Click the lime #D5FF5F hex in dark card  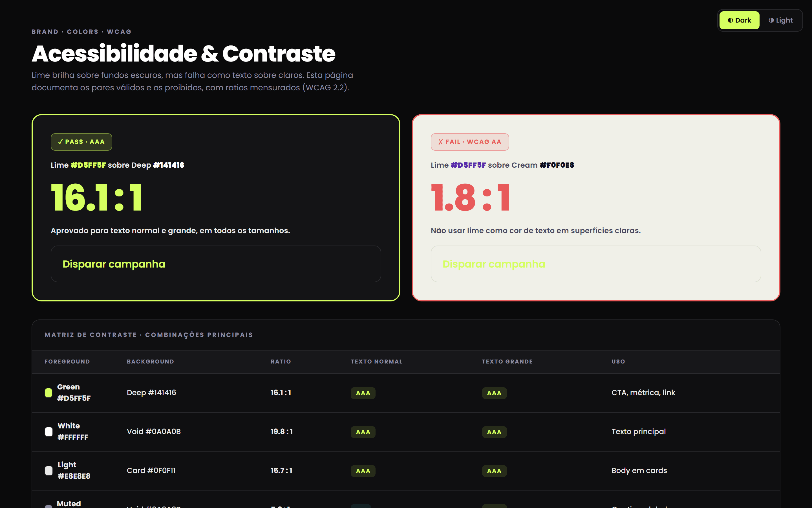[88, 165]
